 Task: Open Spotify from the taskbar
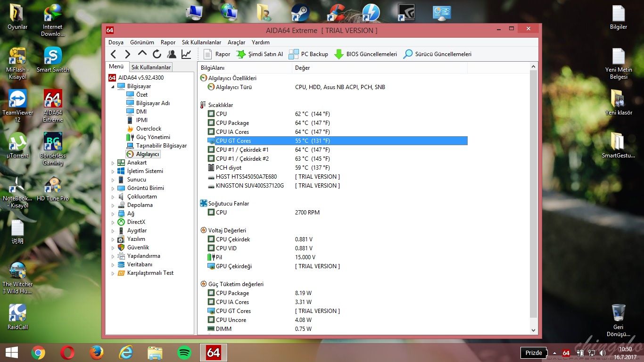184,352
